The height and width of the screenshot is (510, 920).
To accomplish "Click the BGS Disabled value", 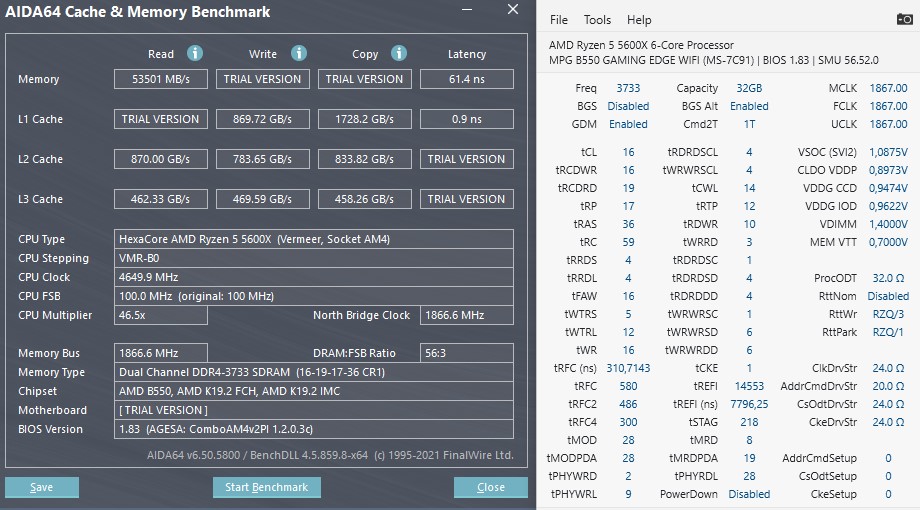I will (x=628, y=106).
